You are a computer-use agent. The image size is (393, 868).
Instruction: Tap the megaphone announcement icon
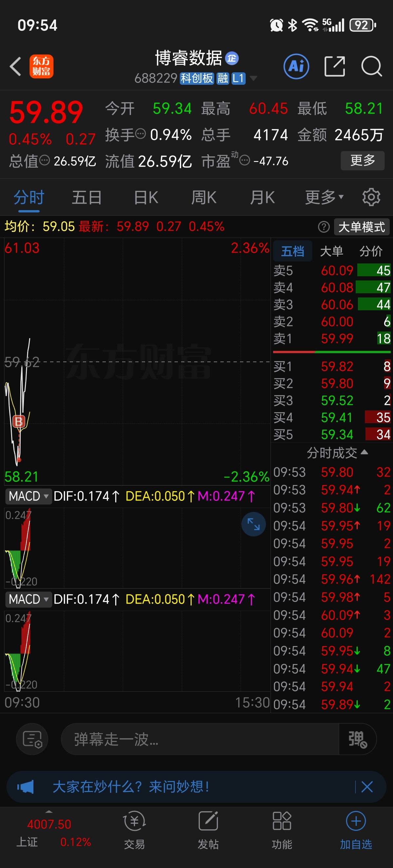click(x=26, y=787)
